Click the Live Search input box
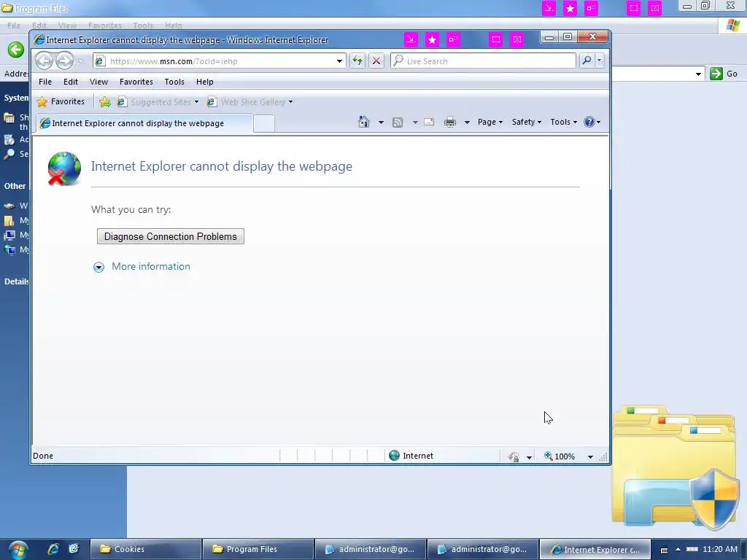The image size is (747, 560). tap(483, 61)
